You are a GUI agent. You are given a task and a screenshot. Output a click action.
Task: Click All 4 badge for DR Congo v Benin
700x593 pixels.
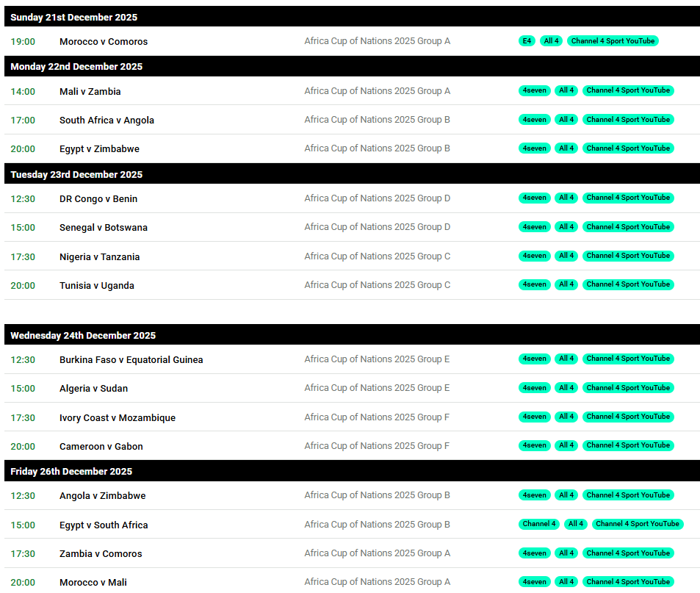566,198
